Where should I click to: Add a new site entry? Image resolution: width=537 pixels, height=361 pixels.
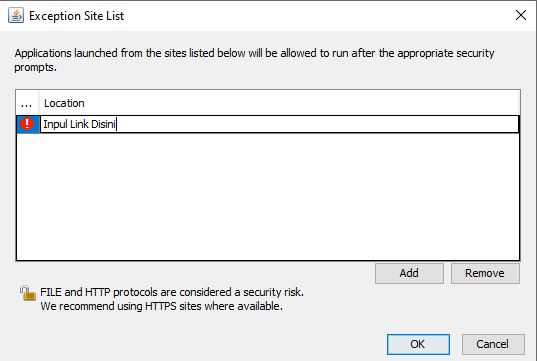[409, 273]
